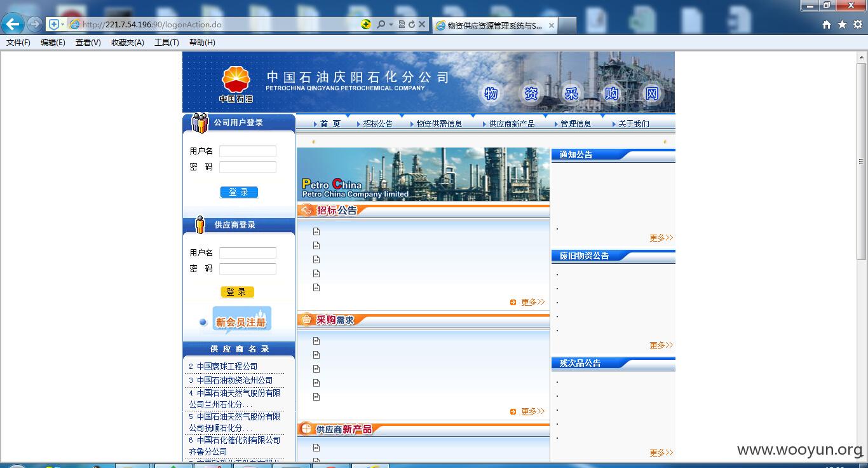Click the blue 登录 button for company users
This screenshot has width=868, height=468.
239,192
